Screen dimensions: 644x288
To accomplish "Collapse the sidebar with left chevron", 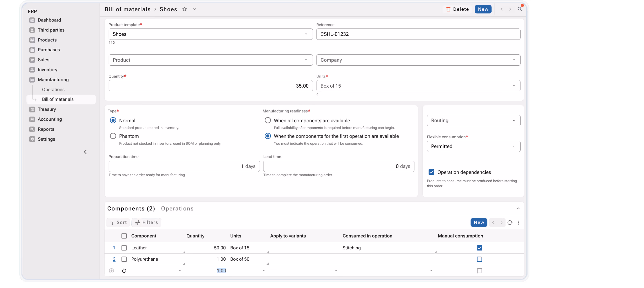I will (85, 152).
